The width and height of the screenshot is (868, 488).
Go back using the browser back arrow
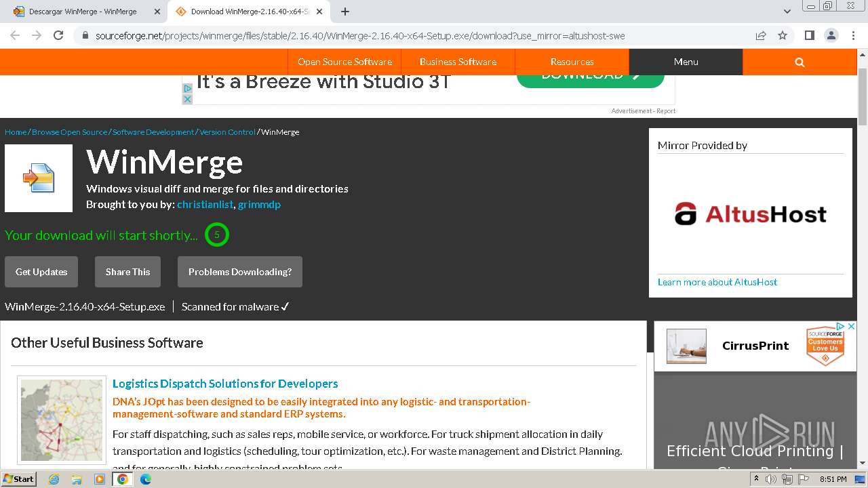(15, 35)
